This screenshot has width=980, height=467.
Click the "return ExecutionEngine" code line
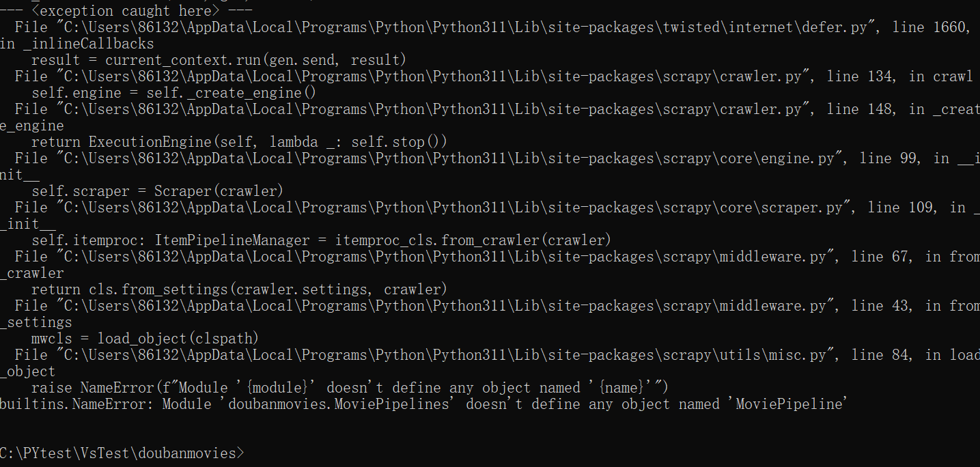(239, 142)
